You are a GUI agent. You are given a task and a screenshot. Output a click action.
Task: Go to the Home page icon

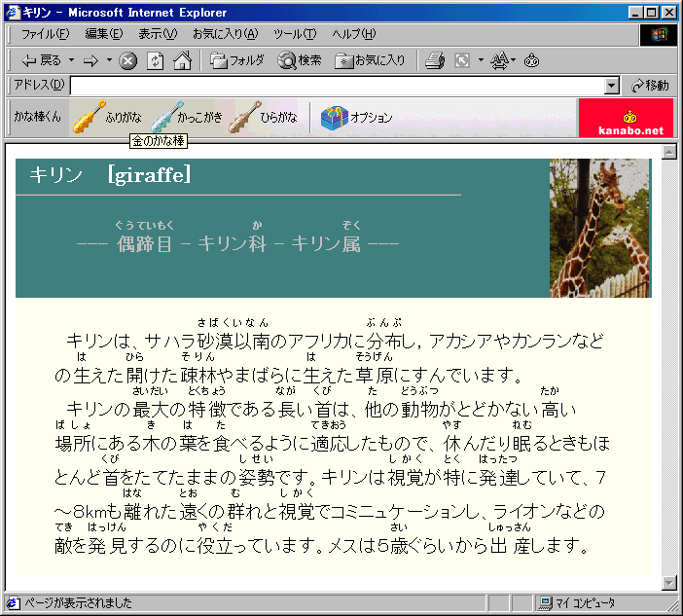(183, 61)
